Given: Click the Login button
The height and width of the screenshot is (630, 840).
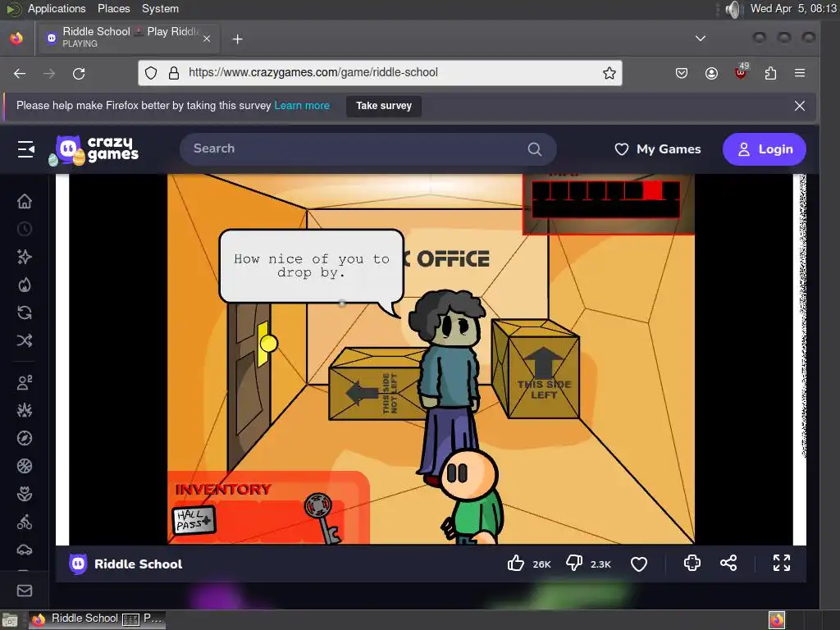Looking at the screenshot, I should pyautogui.click(x=764, y=149).
